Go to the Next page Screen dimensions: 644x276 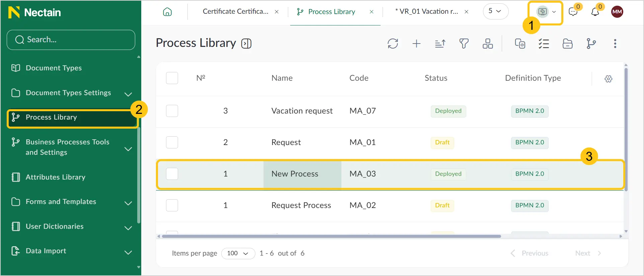pos(588,253)
